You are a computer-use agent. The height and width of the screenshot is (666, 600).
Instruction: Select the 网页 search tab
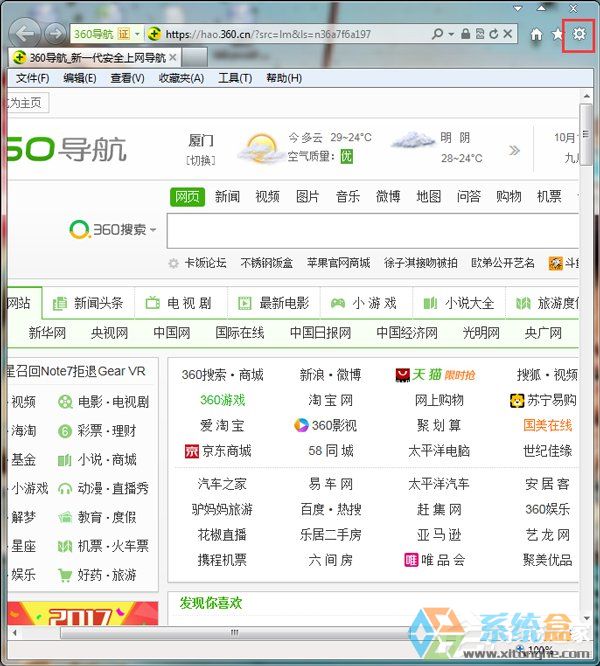(187, 197)
